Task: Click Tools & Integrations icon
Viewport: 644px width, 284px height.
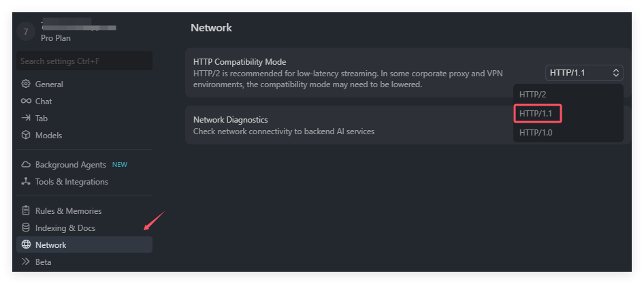Action: [26, 181]
